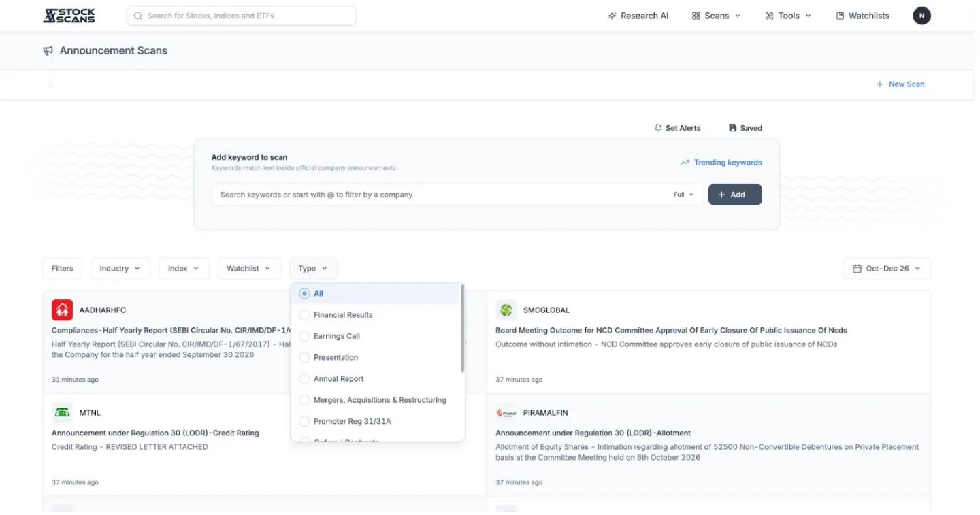This screenshot has width=980, height=515.
Task: Open the Watchlists page
Action: click(x=863, y=16)
